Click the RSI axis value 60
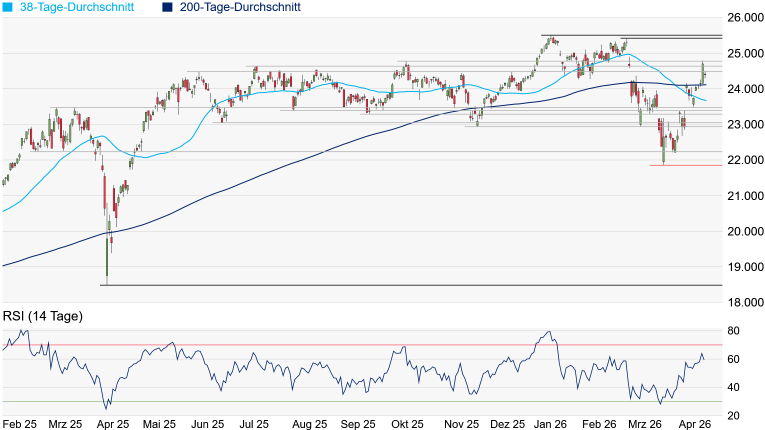Screen dimensions: 765x430 tap(733, 359)
